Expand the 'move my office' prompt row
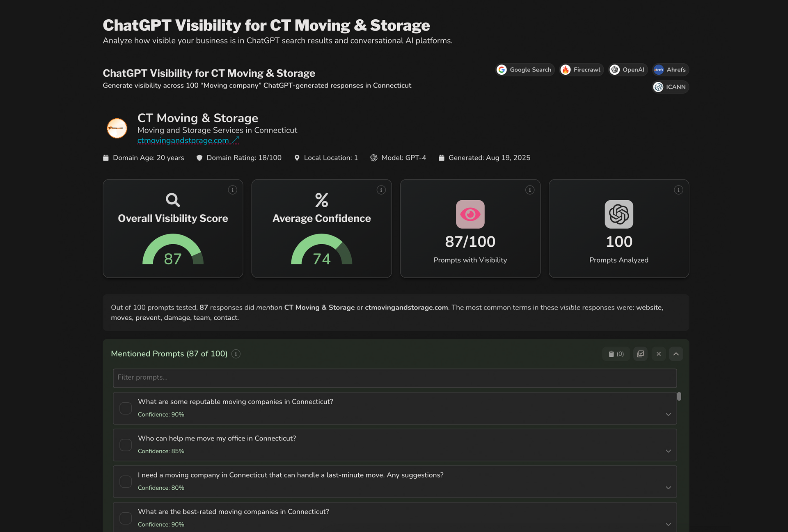 click(668, 451)
